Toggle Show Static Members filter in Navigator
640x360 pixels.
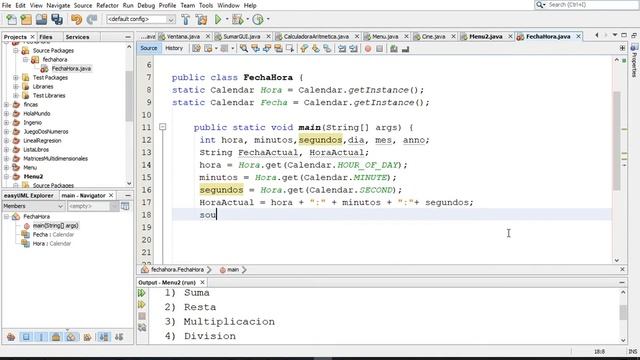[41, 337]
